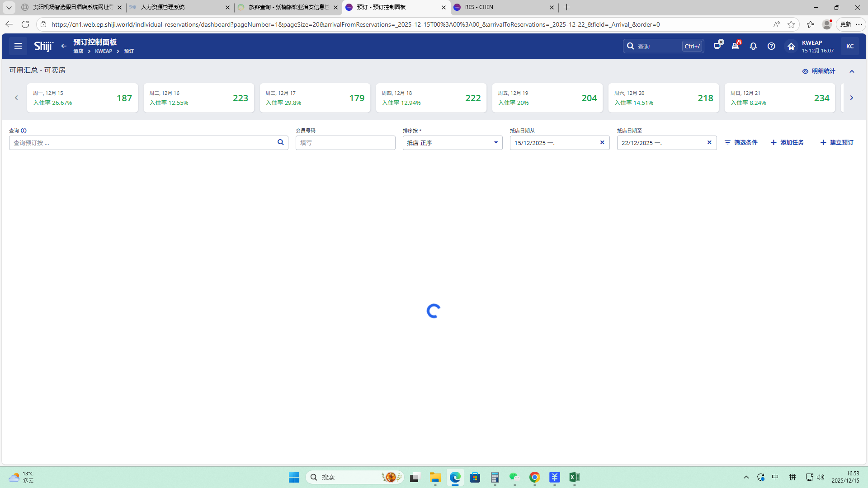Clear the 抵店日期至 arrival-to date
Viewport: 868px width, 488px height.
point(709,142)
